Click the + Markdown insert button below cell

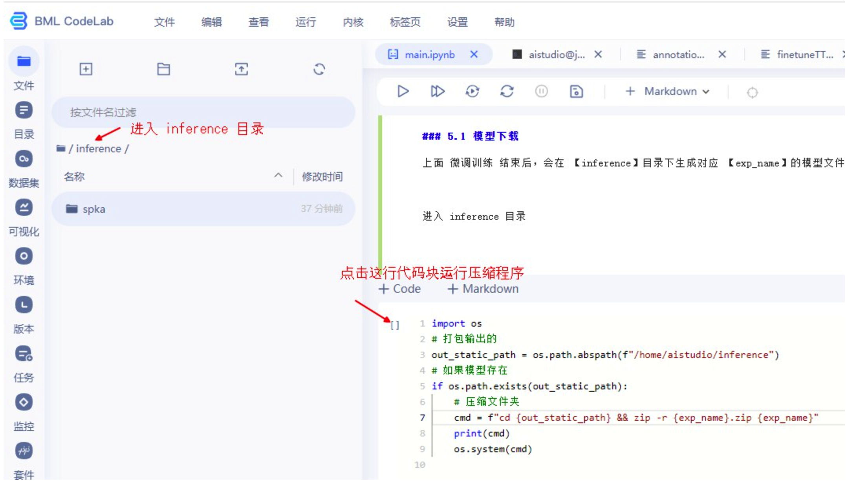tap(483, 289)
